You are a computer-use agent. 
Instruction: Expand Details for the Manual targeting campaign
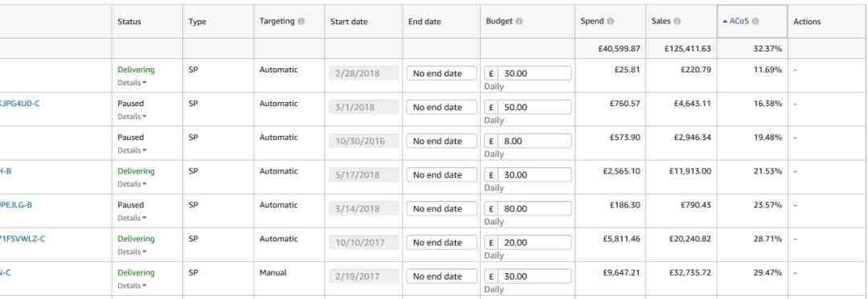coord(132,285)
